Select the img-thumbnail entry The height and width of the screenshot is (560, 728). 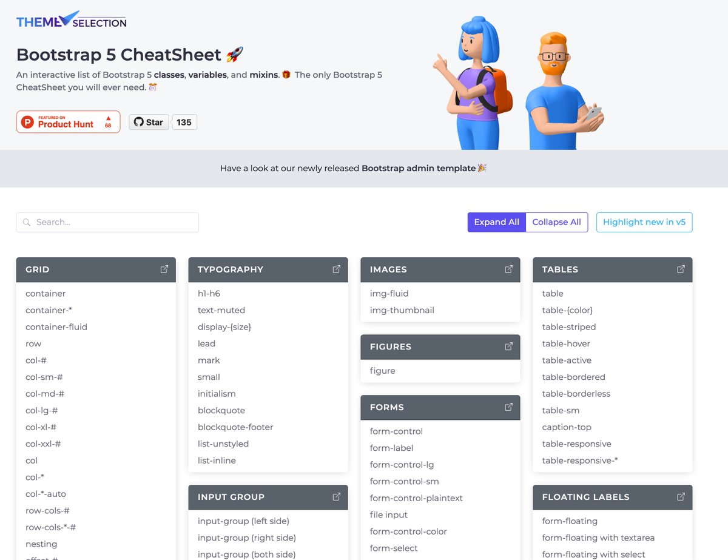click(402, 310)
